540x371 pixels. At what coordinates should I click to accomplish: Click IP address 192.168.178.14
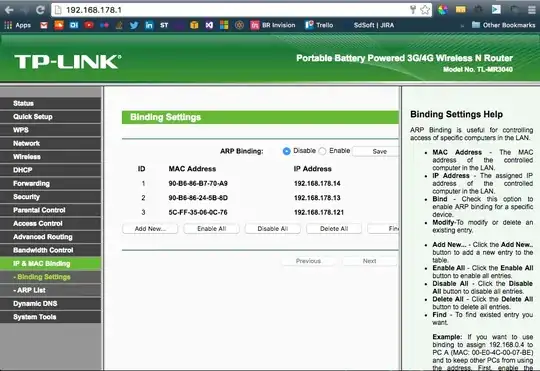coord(317,184)
